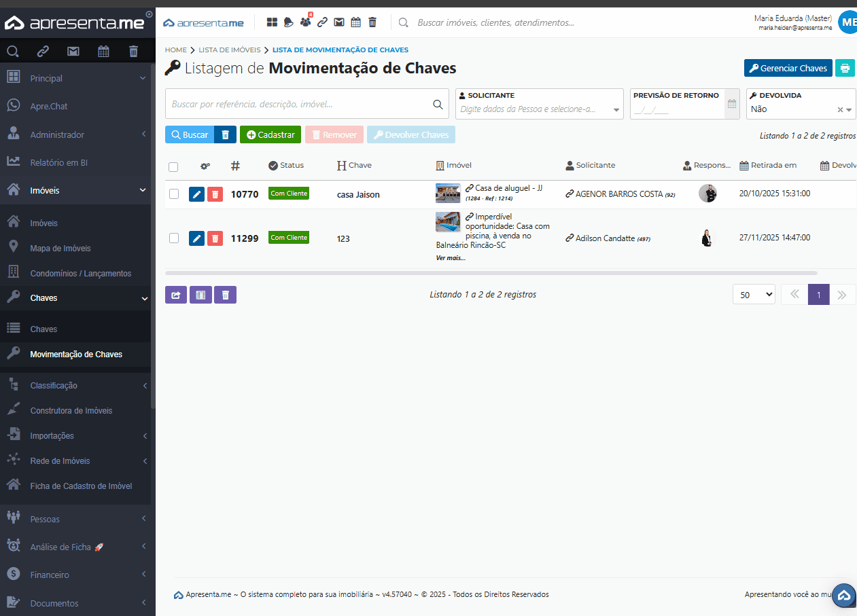Image resolution: width=857 pixels, height=616 pixels.
Task: Click the Previsão de Retorno date field
Action: point(677,110)
